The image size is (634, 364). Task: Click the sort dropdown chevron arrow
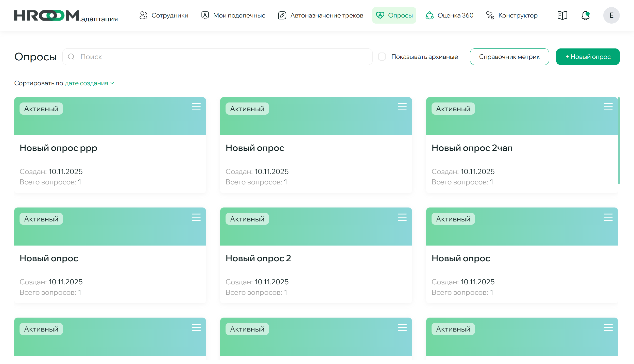point(112,83)
